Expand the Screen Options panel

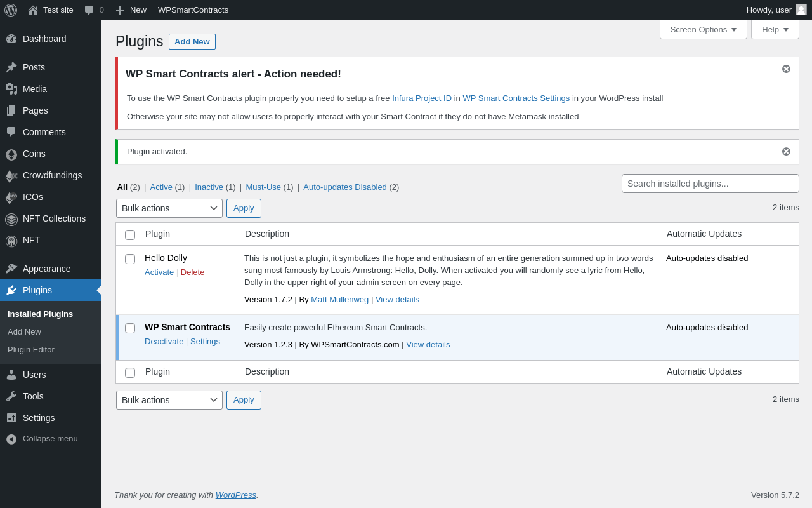pyautogui.click(x=704, y=29)
